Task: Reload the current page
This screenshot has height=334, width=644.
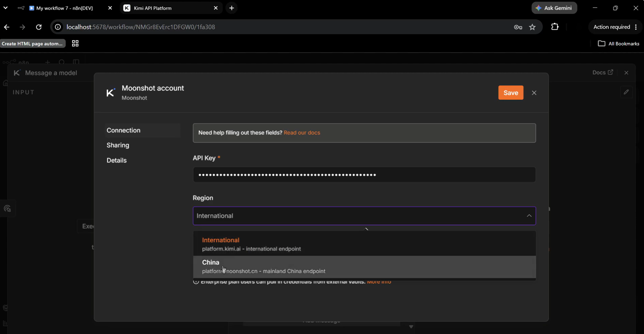Action: [39, 27]
